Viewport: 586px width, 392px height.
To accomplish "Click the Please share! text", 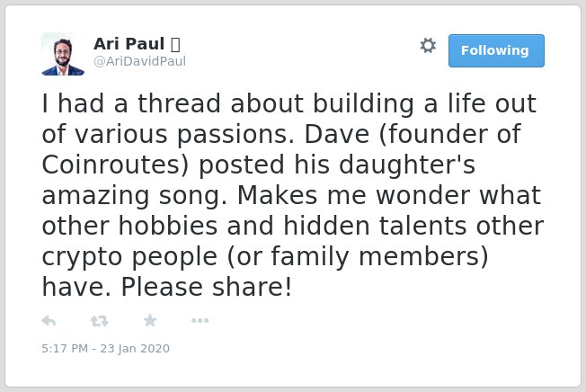I will [207, 288].
